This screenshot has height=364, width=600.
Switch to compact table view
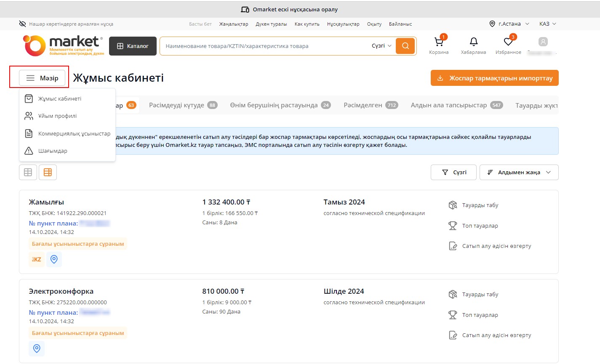pos(28,172)
